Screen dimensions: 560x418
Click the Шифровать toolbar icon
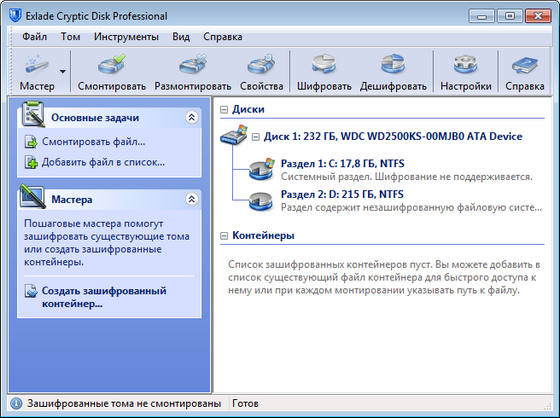pyautogui.click(x=324, y=64)
